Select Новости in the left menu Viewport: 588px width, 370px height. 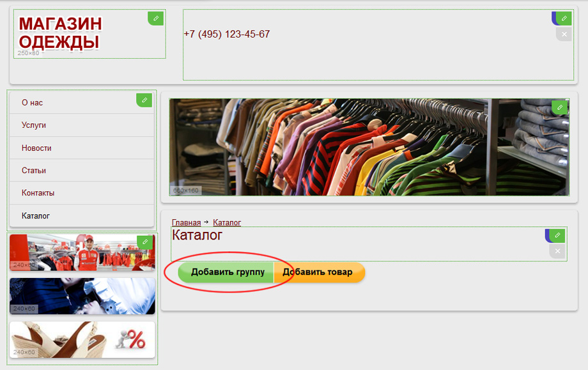pos(36,148)
